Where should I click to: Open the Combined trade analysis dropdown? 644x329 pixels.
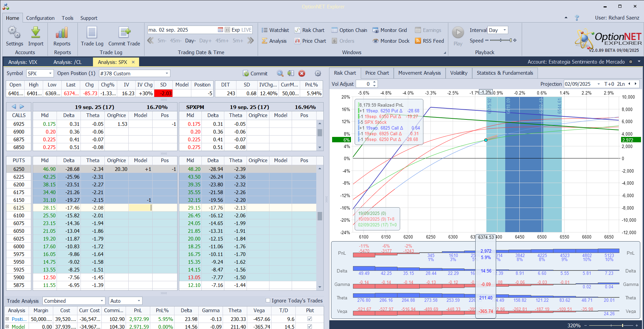[102, 301]
